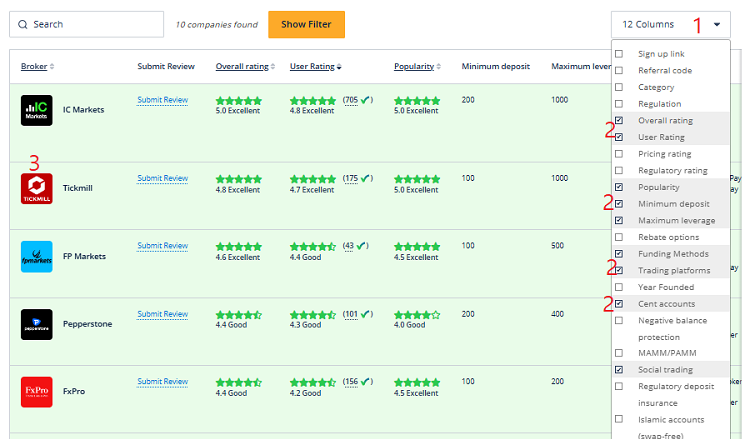
Task: Click the search magnifier icon
Action: pyautogui.click(x=22, y=24)
